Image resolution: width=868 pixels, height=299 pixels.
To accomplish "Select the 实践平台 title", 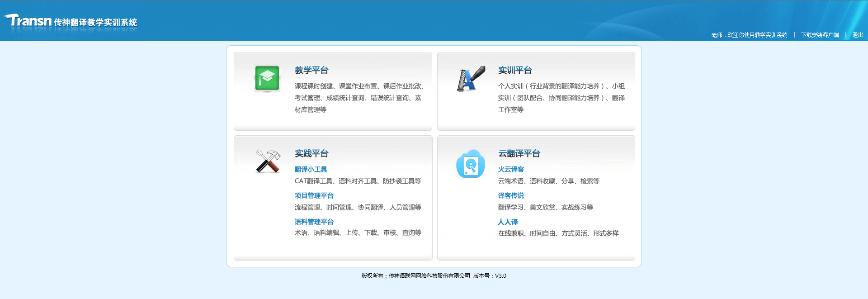I will [311, 153].
